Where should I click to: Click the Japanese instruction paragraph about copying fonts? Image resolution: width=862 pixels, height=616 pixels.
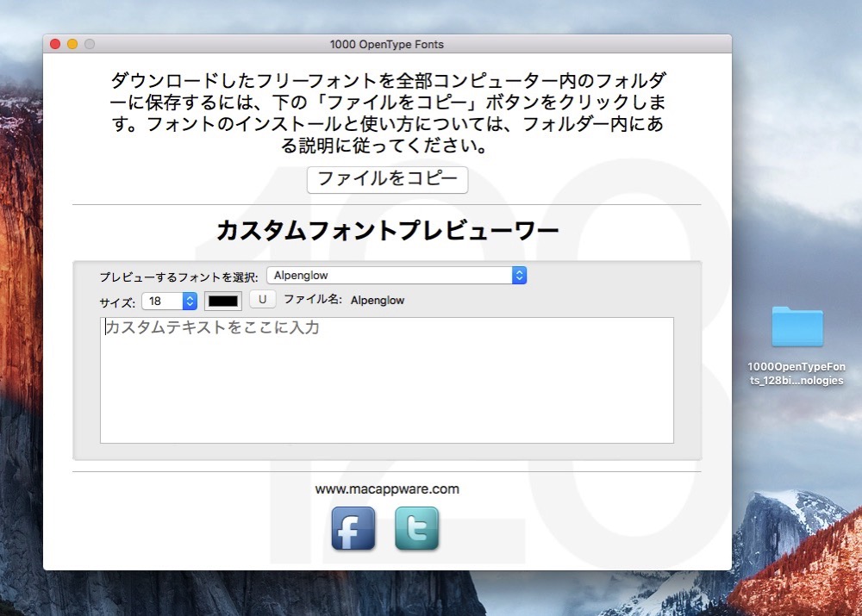tap(388, 113)
